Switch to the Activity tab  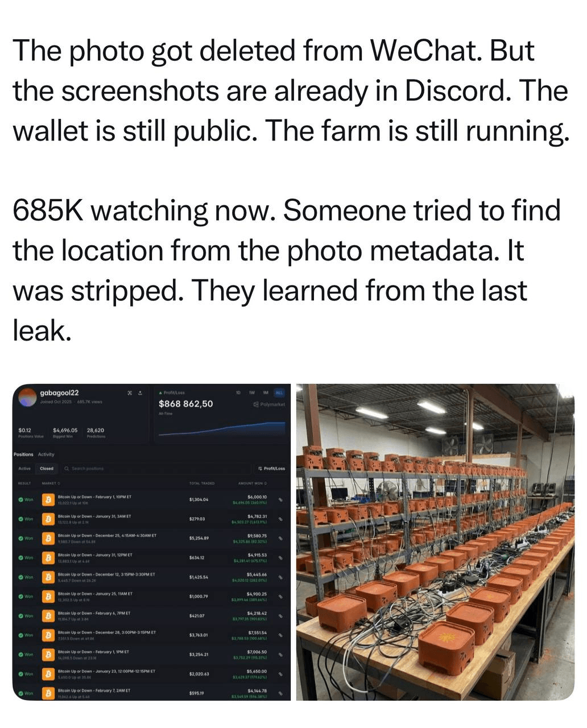coord(46,454)
